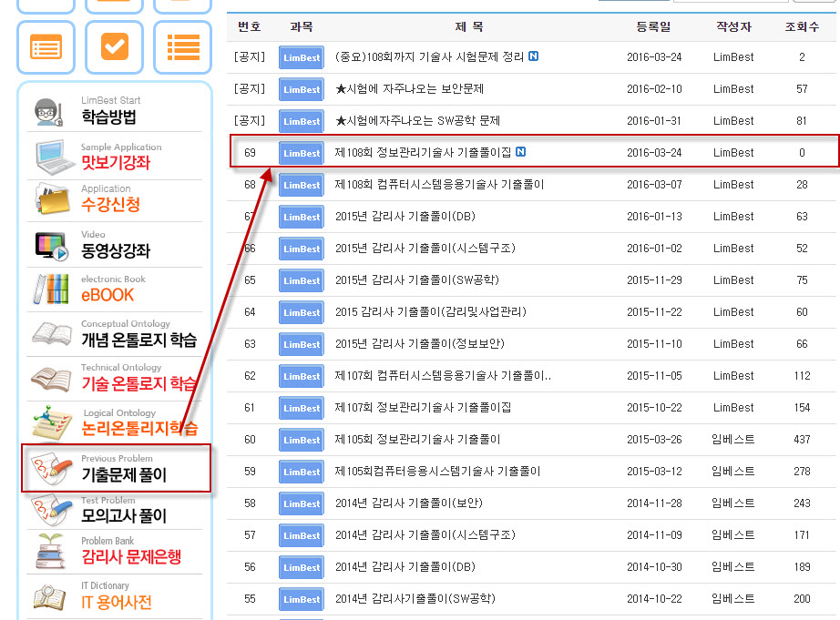Open post 제108회 정보관리기술사 기출풀이집

point(423,153)
